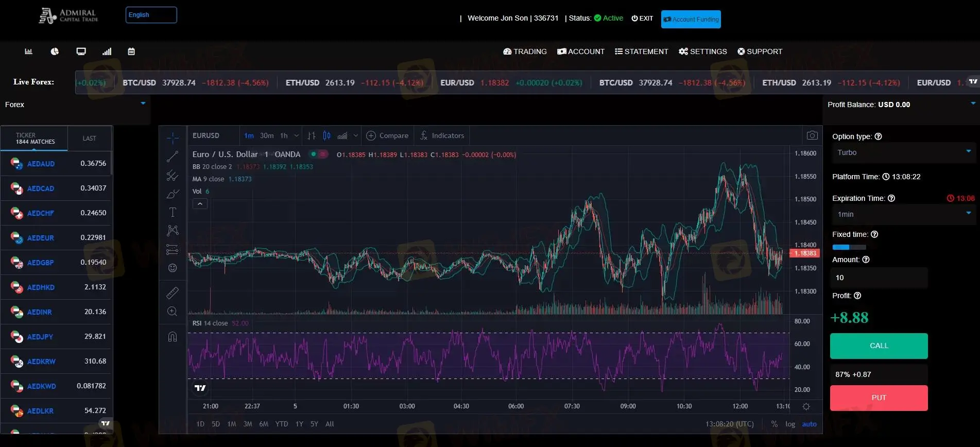Switch chart to the 30m timeframe

(x=267, y=135)
